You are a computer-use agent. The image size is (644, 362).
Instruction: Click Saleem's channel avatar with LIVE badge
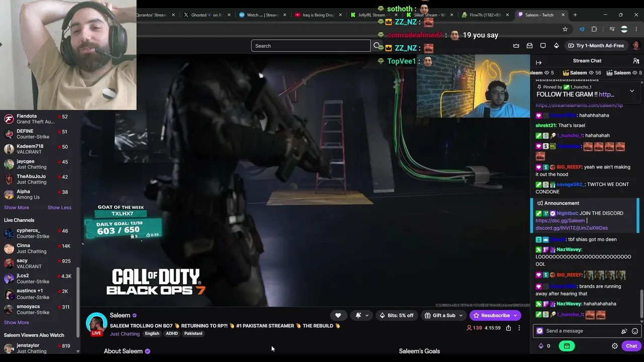96,324
